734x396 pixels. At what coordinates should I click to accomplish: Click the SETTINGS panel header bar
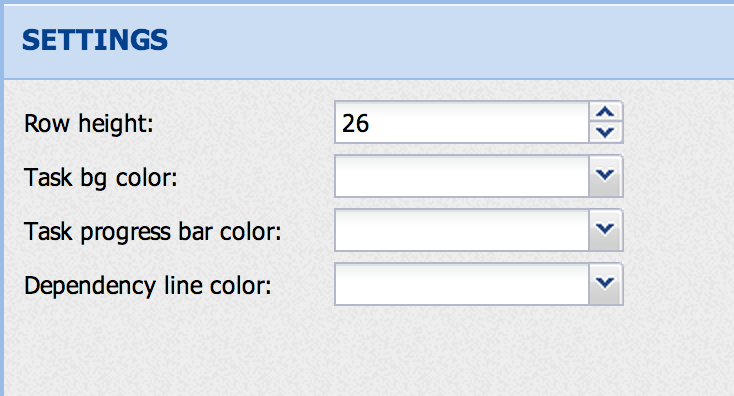tap(369, 42)
